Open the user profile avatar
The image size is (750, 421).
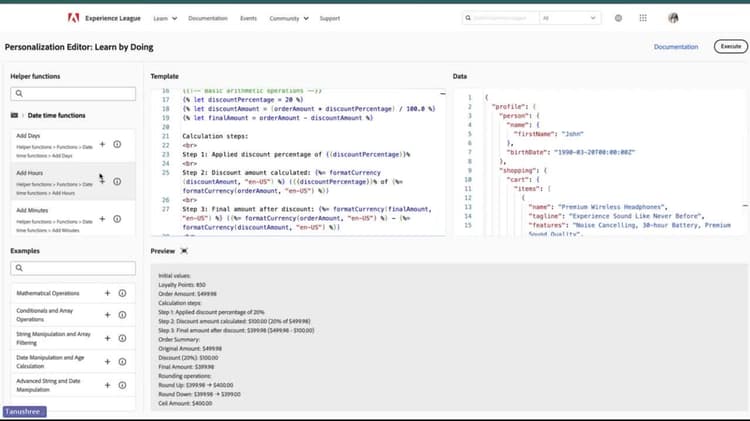point(673,18)
